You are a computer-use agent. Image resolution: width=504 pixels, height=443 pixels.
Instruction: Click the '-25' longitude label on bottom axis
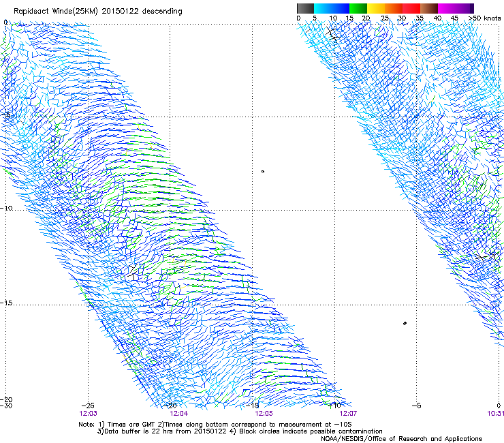[x=88, y=406]
